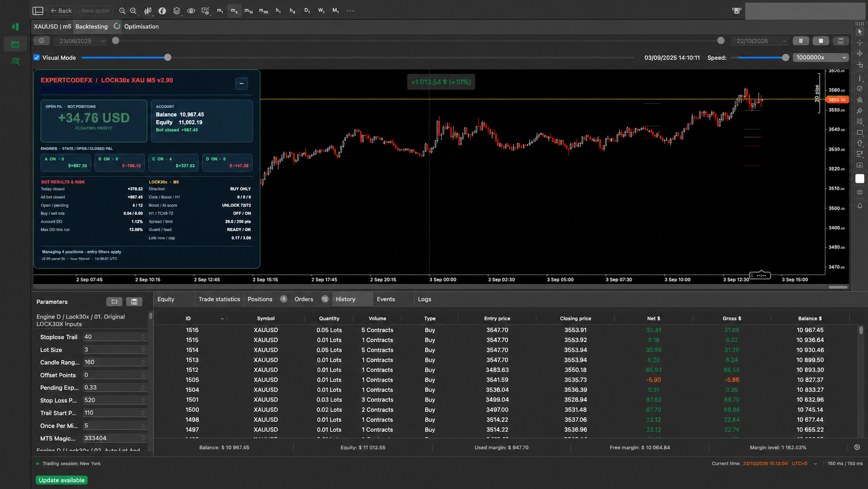Adjust the Lot Size stepper arrows
Image resolution: width=868 pixels, height=489 pixels.
(x=143, y=350)
